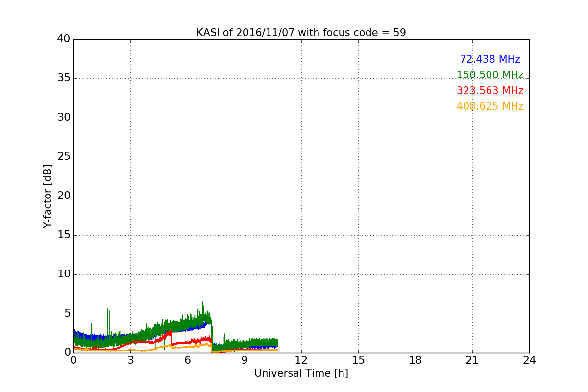This screenshot has width=588, height=392.
Task: Click the y-axis tick label 5
Action: pyautogui.click(x=67, y=314)
